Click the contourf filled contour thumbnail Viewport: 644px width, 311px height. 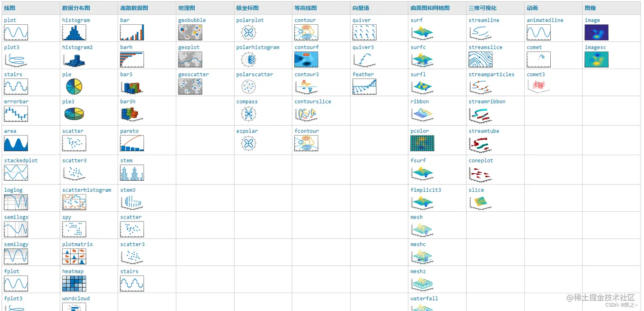coord(306,60)
